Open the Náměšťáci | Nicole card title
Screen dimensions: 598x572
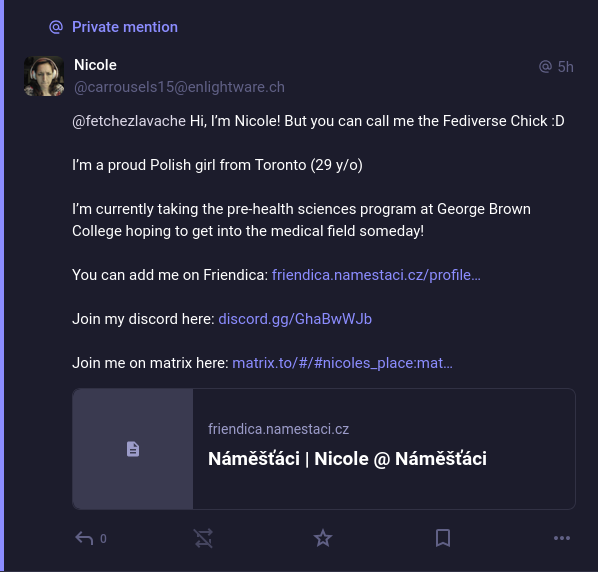click(347, 458)
